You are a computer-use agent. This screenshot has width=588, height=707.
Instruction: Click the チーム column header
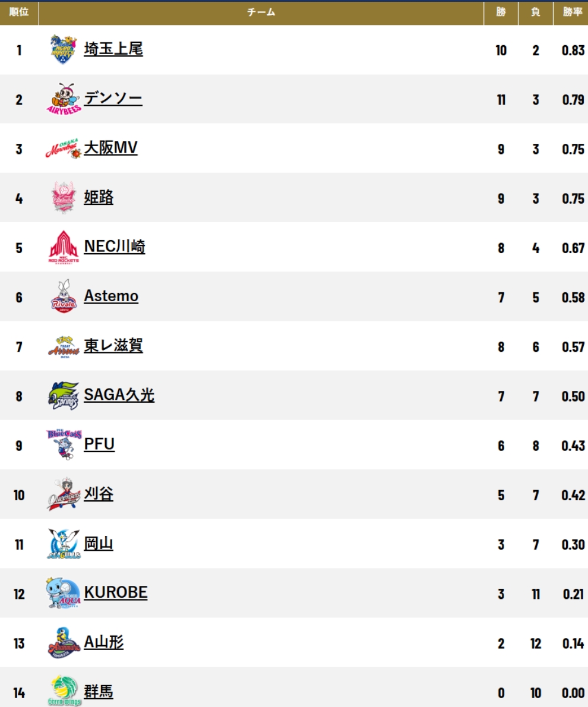click(x=261, y=12)
